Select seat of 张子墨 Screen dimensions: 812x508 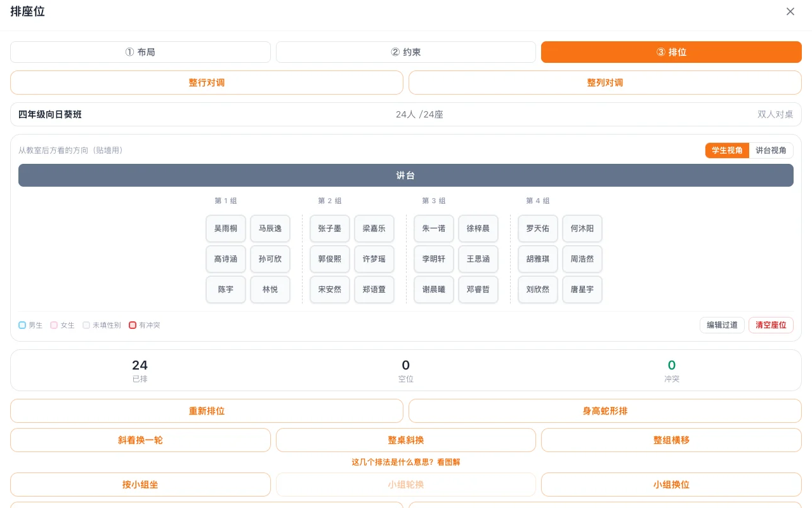[330, 229]
